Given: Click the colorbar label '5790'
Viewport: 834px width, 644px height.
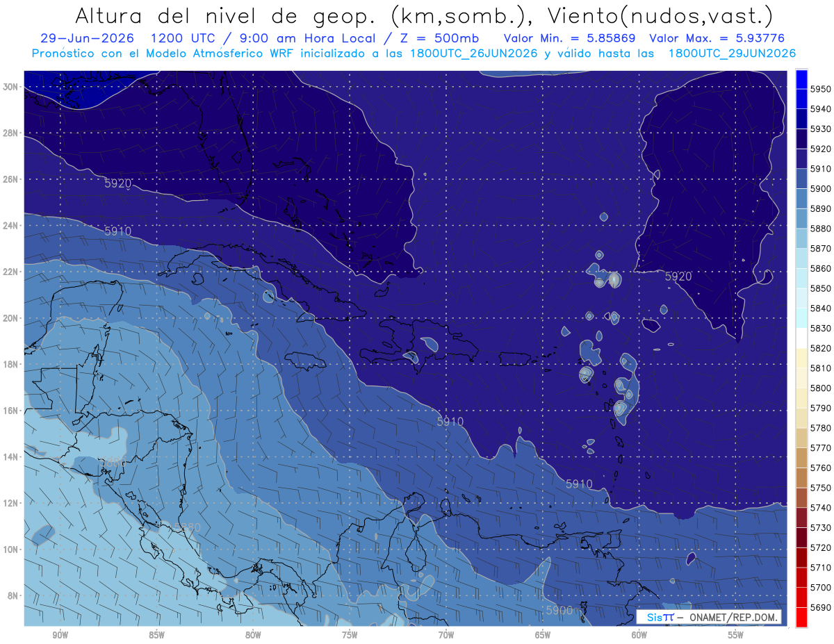Looking at the screenshot, I should pos(820,408).
